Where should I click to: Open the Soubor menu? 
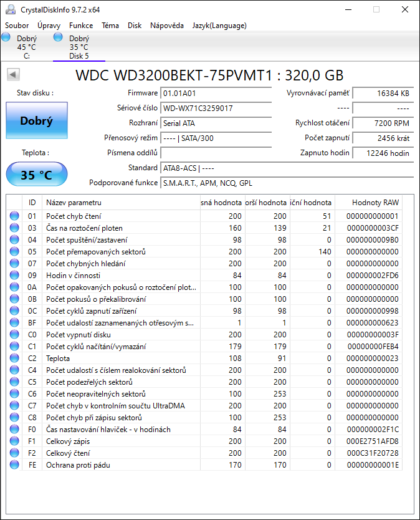click(x=17, y=26)
